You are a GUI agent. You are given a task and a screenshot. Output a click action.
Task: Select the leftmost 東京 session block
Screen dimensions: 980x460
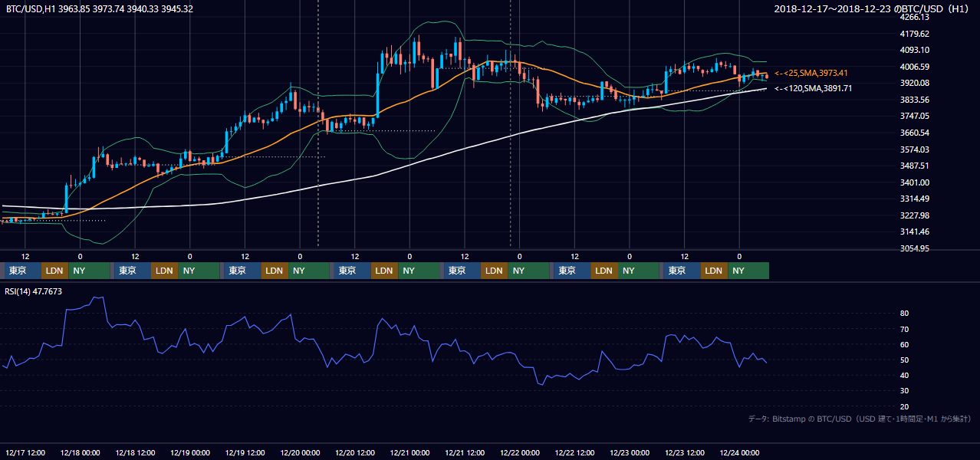[x=23, y=271]
